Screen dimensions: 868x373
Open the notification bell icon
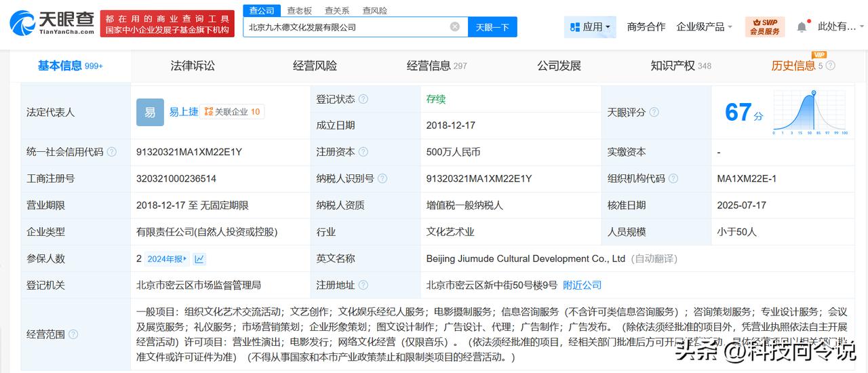click(x=802, y=26)
